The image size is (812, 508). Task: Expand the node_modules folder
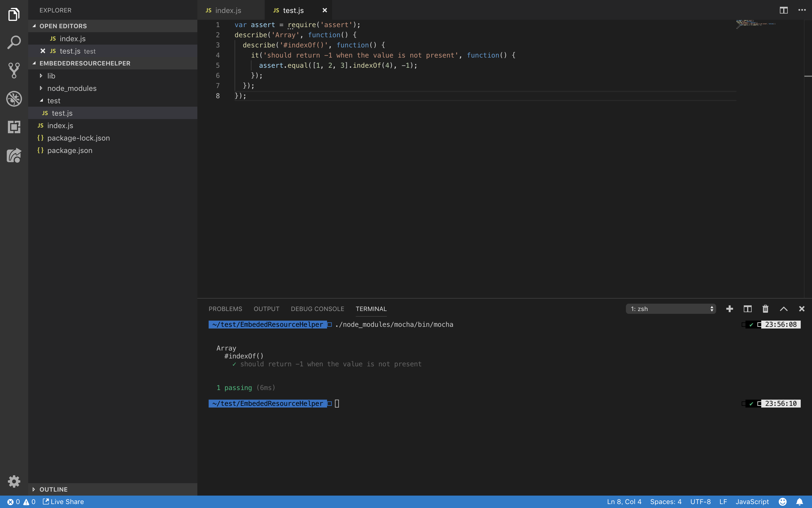point(113,88)
